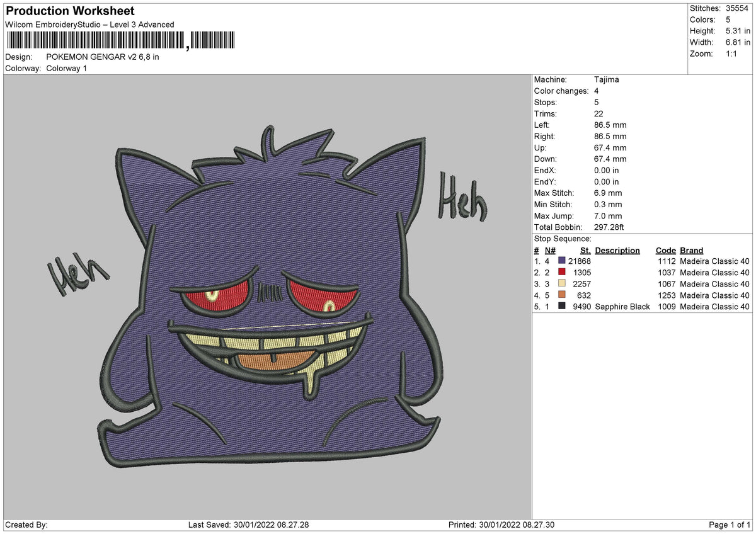
Task: Click thread code '1112'
Action: [x=667, y=261]
